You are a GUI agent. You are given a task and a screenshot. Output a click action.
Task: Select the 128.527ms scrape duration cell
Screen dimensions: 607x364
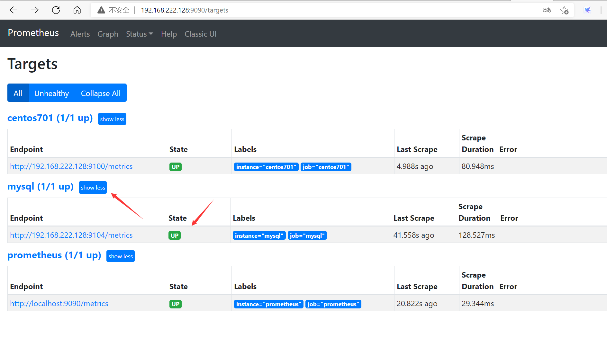(x=477, y=235)
